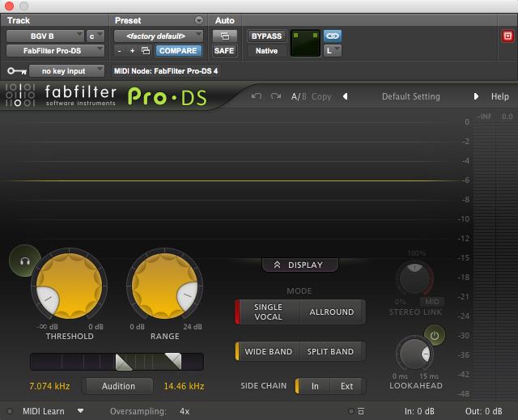Click the COMPARE button
518x420 pixels.
click(x=178, y=50)
